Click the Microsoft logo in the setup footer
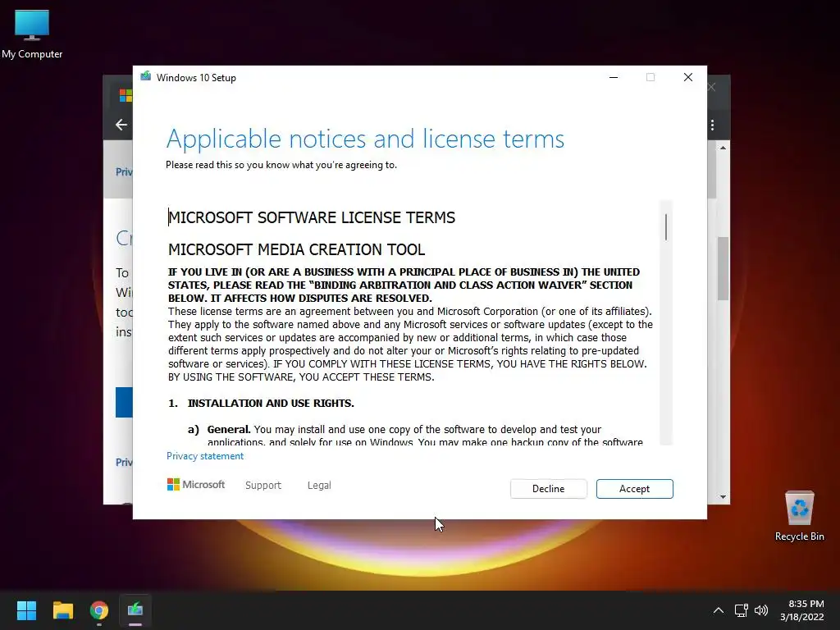Screen dimensions: 840x630 (196, 485)
